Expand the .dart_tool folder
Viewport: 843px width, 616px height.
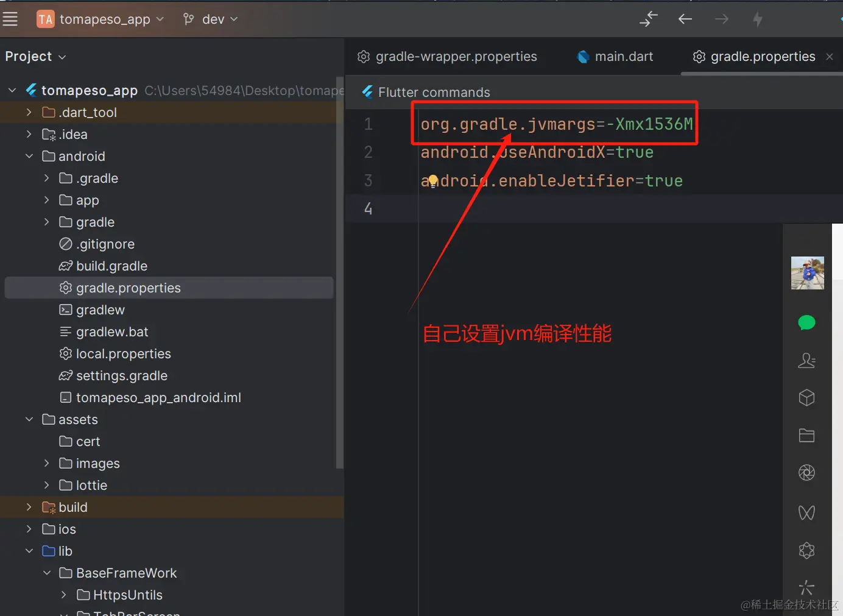29,112
